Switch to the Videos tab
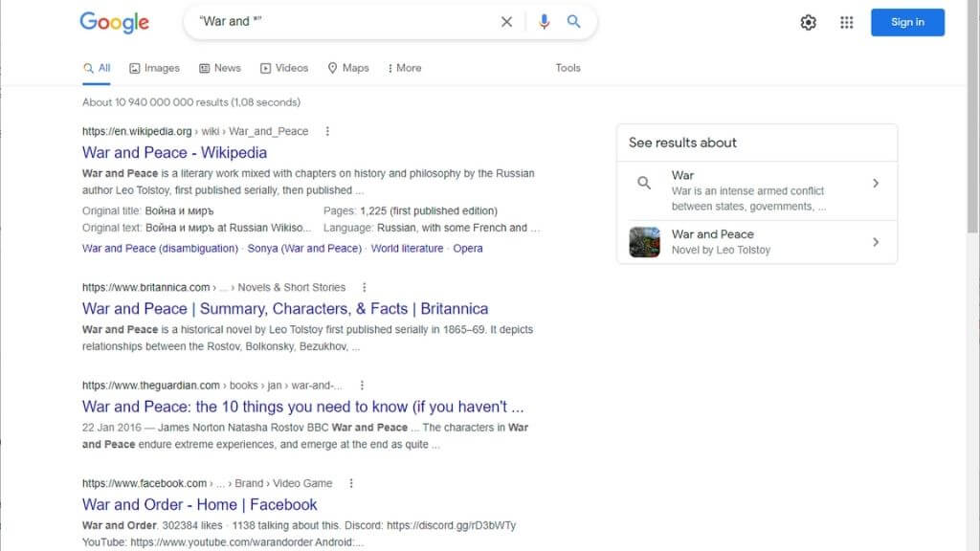Screen dimensions: 980x551 [284, 68]
